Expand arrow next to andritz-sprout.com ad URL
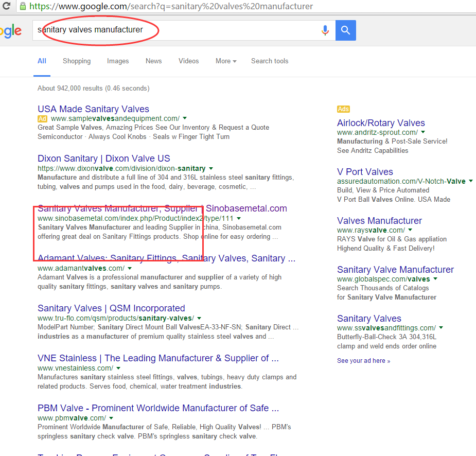The image size is (476, 456). 423,132
